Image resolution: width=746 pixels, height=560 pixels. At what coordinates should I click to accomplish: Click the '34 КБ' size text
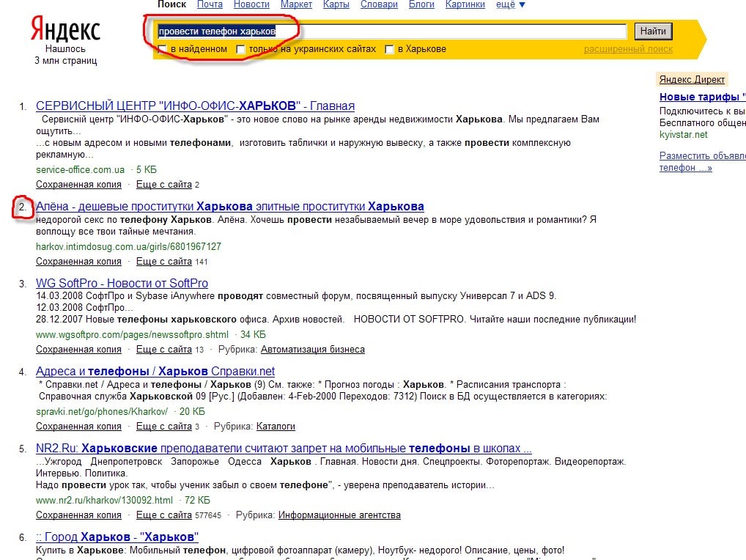pos(253,335)
